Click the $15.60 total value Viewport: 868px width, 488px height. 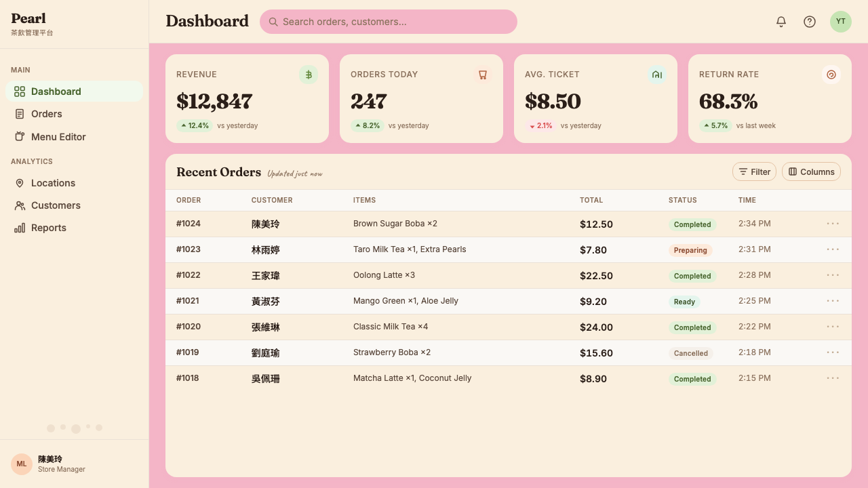point(596,353)
